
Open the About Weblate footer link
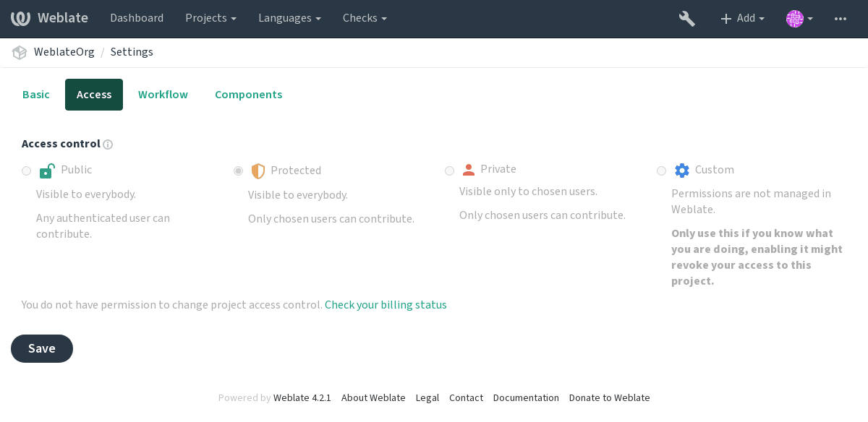(x=373, y=398)
